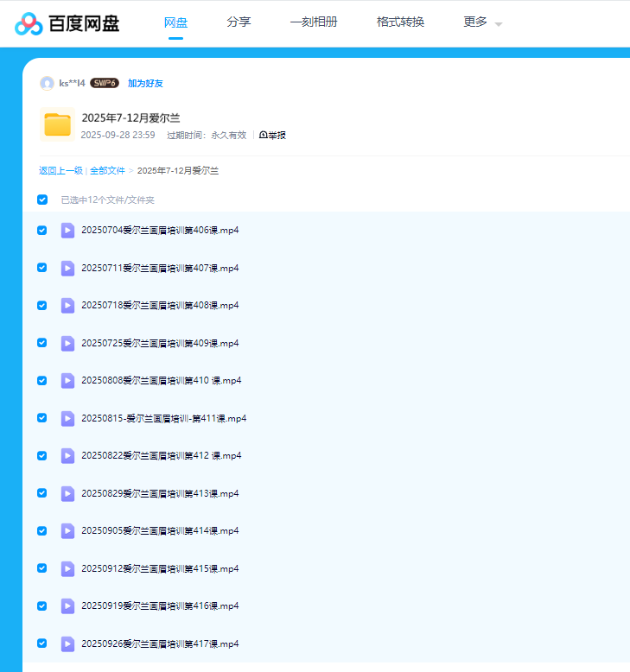Uncheck the select-all checkbox
The image size is (630, 672).
point(42,200)
